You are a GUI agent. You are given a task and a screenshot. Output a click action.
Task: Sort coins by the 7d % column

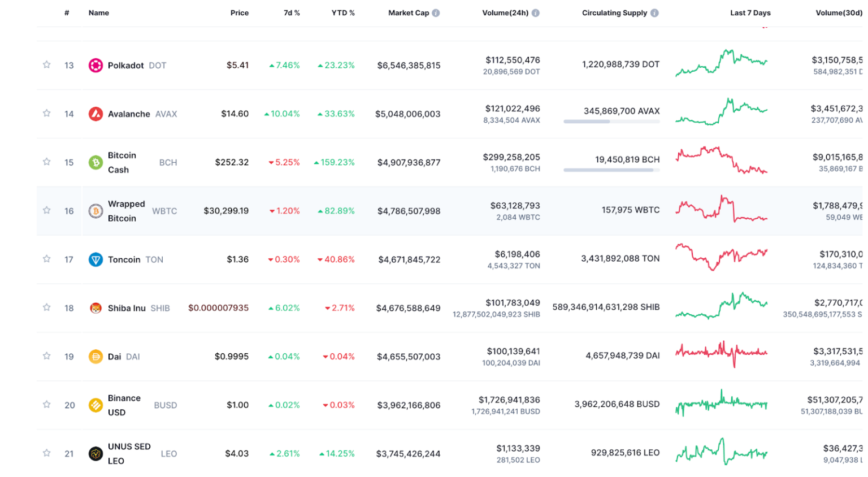(x=292, y=12)
